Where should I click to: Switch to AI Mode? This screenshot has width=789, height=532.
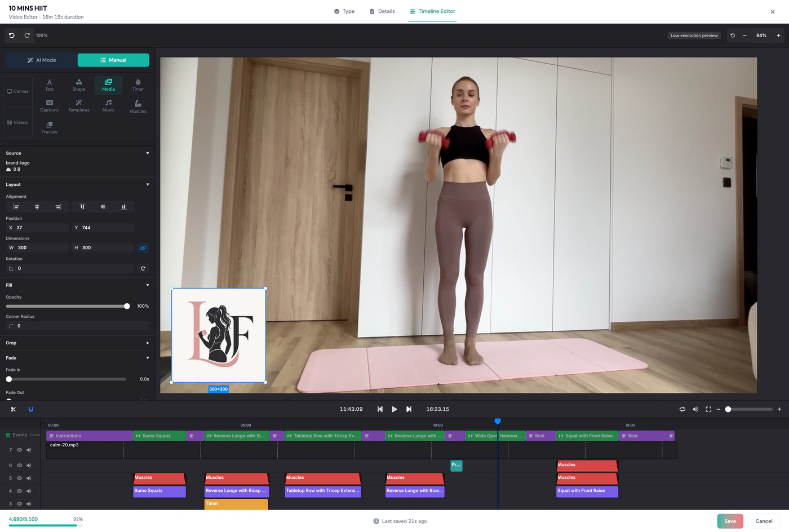pyautogui.click(x=41, y=60)
